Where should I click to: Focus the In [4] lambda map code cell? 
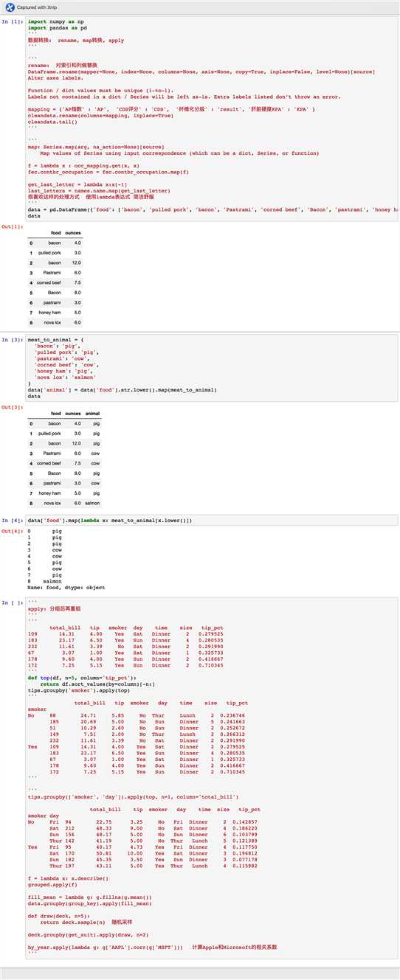coord(212,520)
